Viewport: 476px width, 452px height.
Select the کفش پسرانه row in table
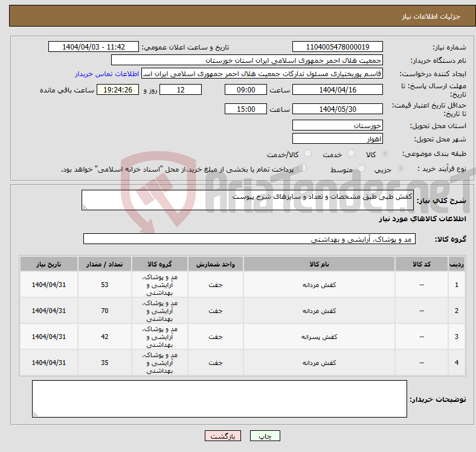pos(318,337)
